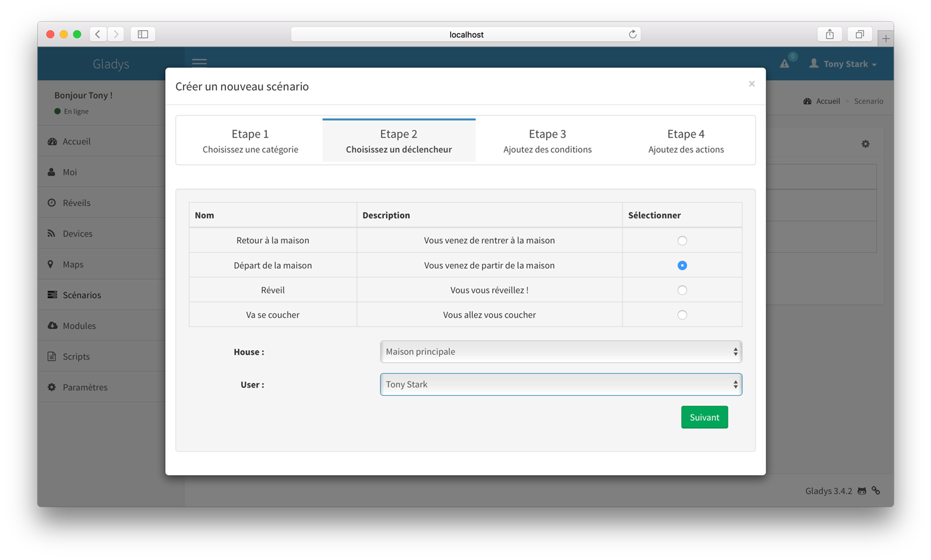Click the 'Réveil' name cell in table

pyautogui.click(x=273, y=290)
